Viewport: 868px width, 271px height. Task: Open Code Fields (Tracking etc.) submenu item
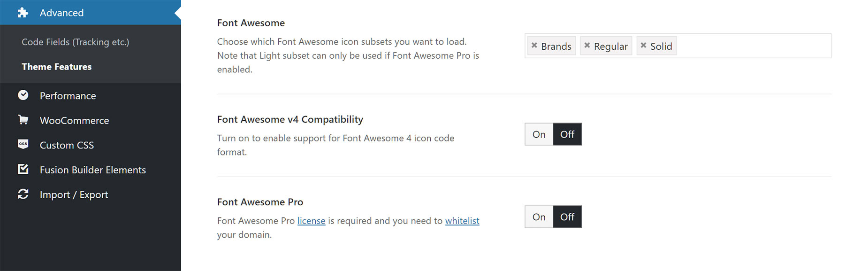[x=76, y=42]
